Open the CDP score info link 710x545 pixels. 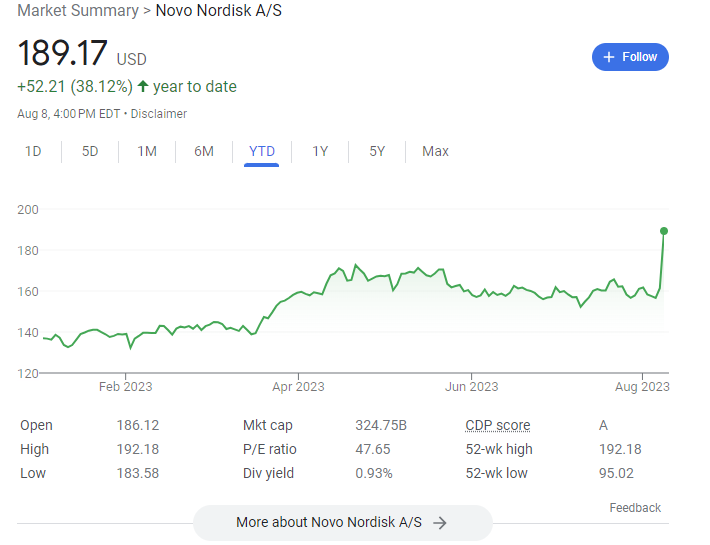point(498,425)
